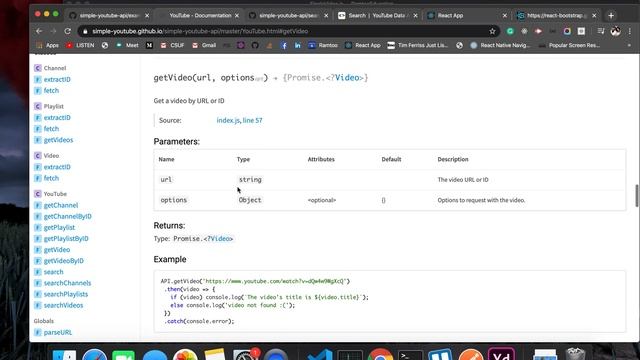Open the Apps bookmark shortcut

pos(48,45)
